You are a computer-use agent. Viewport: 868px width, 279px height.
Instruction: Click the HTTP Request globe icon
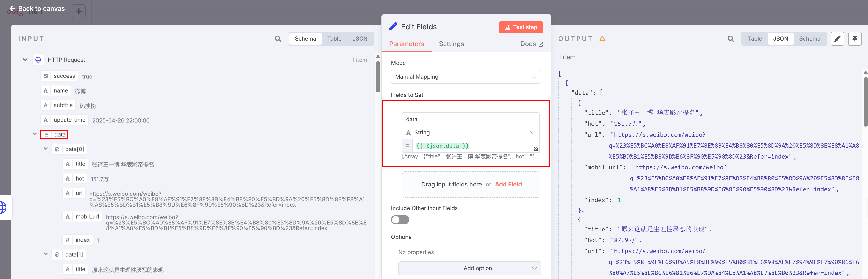click(x=38, y=60)
